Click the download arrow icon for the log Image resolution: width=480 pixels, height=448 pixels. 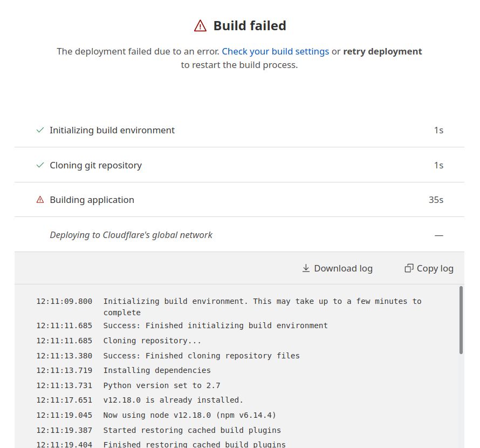[306, 268]
